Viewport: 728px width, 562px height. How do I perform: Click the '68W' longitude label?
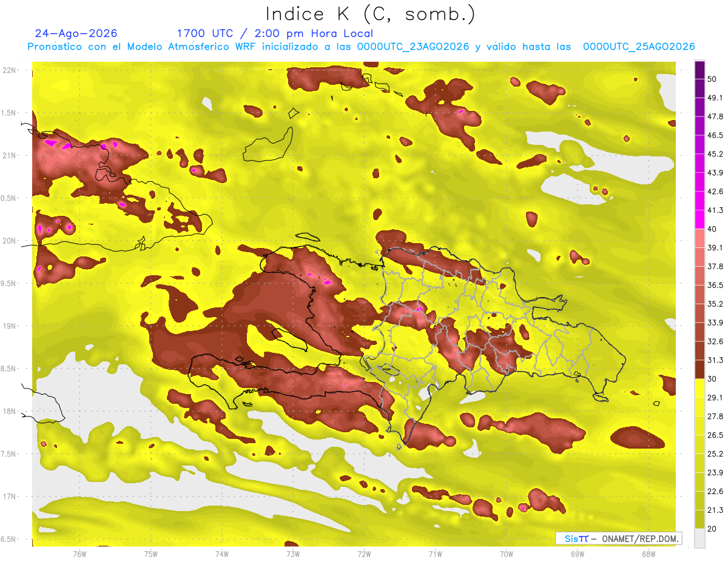(648, 554)
